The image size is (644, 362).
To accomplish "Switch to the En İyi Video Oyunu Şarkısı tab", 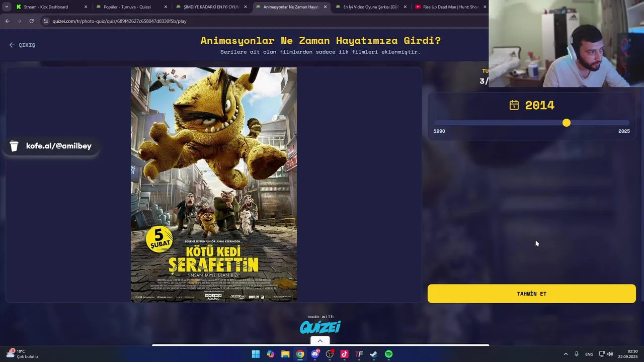I will click(x=371, y=7).
